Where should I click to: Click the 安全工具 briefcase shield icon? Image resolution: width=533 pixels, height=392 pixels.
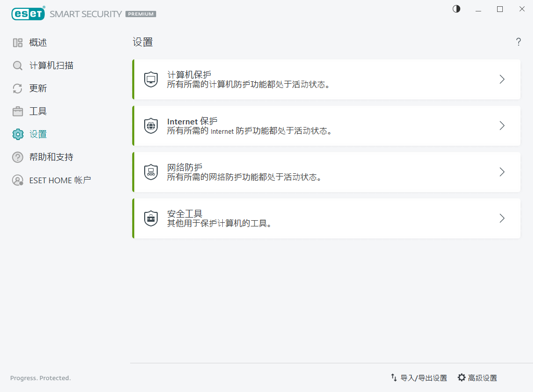click(150, 218)
